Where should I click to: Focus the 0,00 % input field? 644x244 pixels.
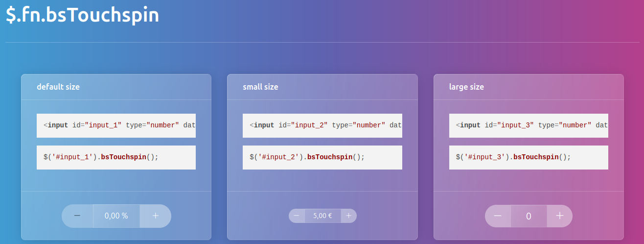coord(116,216)
